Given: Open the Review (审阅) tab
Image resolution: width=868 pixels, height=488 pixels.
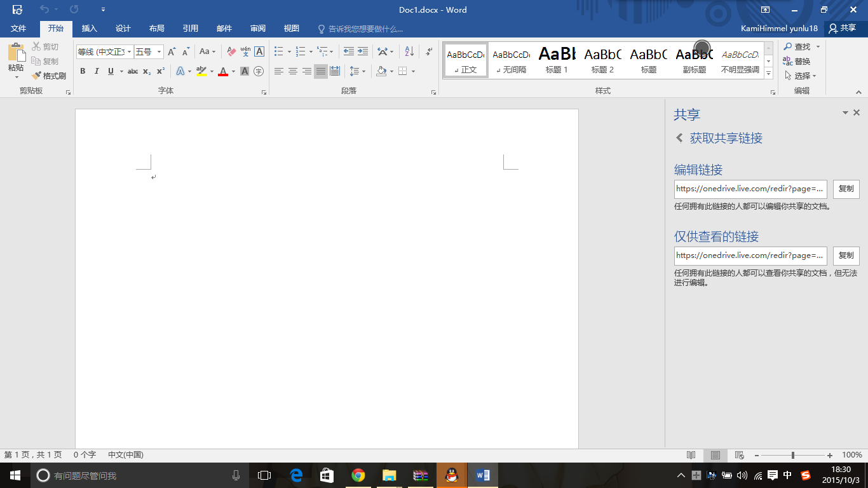Looking at the screenshot, I should point(258,29).
